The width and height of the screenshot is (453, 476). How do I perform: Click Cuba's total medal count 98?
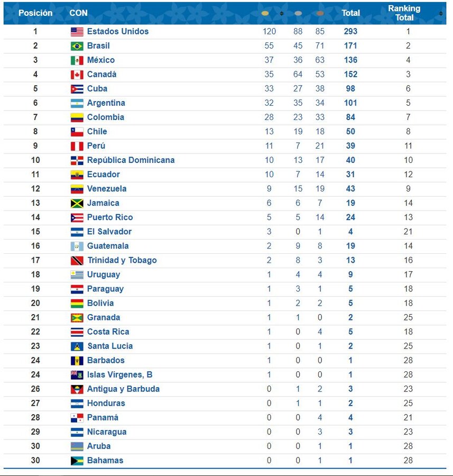point(350,89)
